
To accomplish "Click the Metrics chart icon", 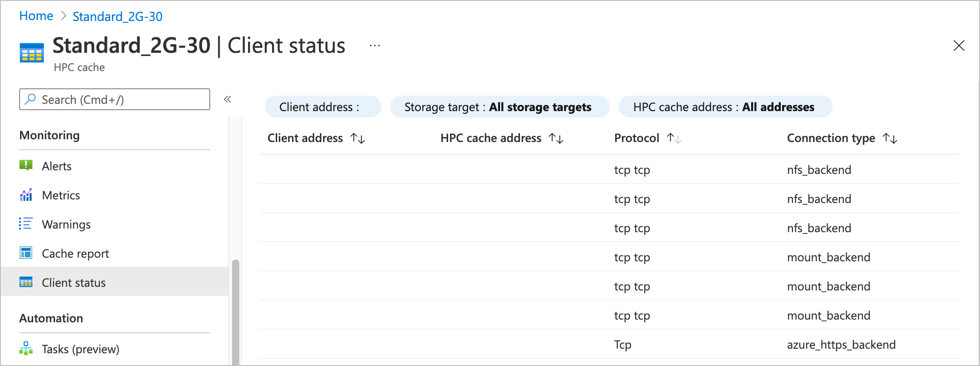I will 26,195.
